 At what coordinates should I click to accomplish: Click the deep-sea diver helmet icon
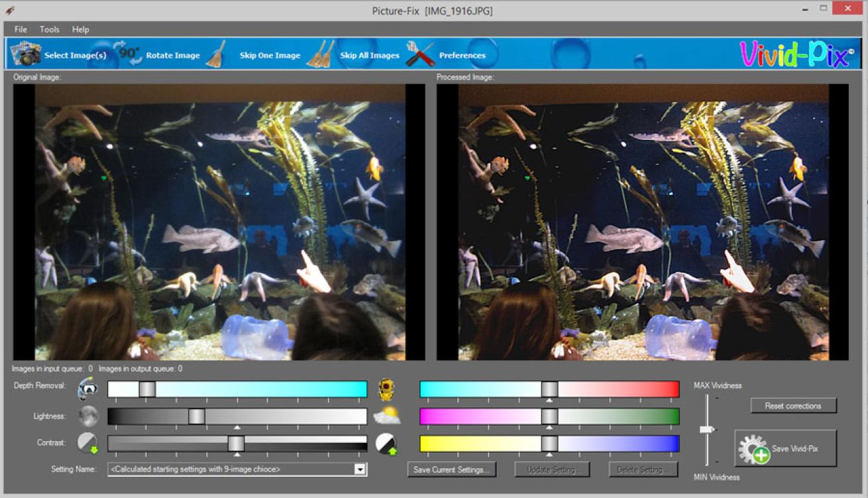(x=386, y=389)
